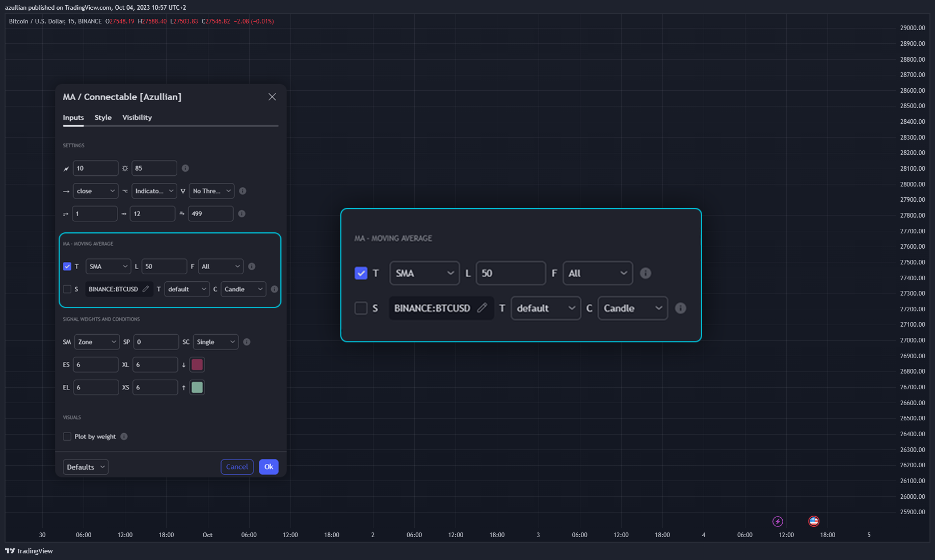Open the No Thre... dropdown

tap(211, 191)
